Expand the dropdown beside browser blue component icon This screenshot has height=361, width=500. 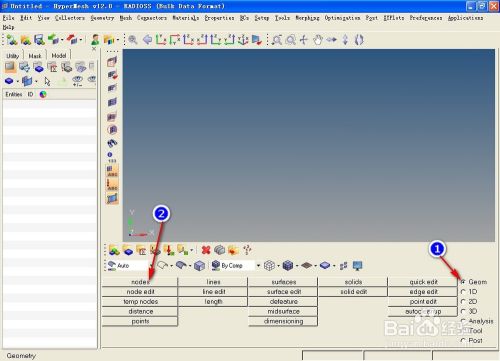click(18, 81)
